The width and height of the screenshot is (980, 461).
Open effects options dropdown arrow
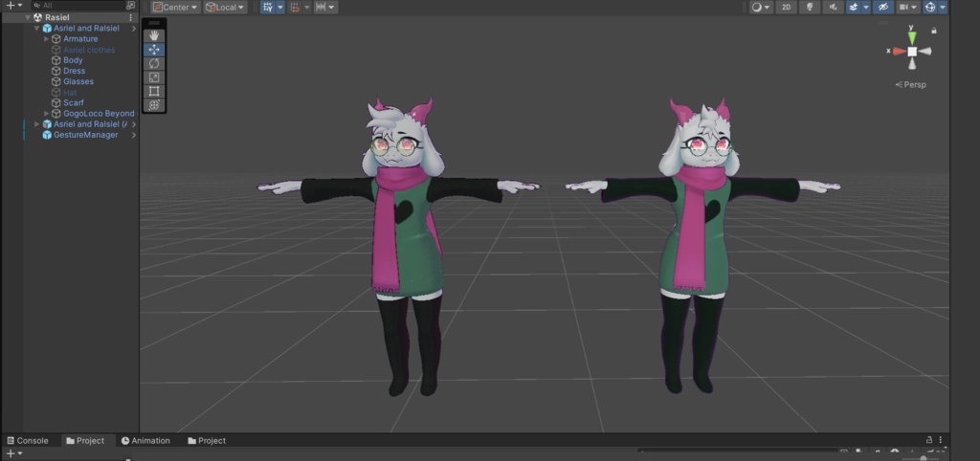click(865, 7)
